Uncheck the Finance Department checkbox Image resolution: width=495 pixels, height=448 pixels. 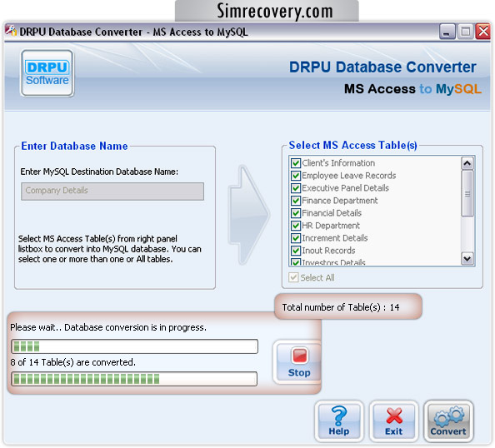pos(296,201)
